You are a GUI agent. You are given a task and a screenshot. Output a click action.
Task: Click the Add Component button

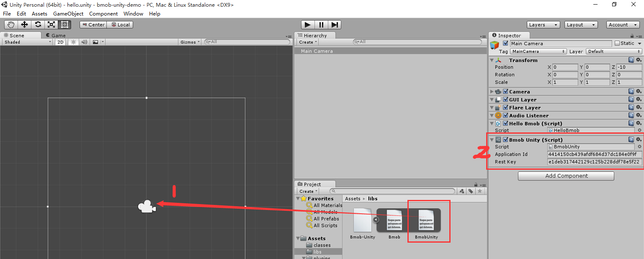pyautogui.click(x=566, y=176)
